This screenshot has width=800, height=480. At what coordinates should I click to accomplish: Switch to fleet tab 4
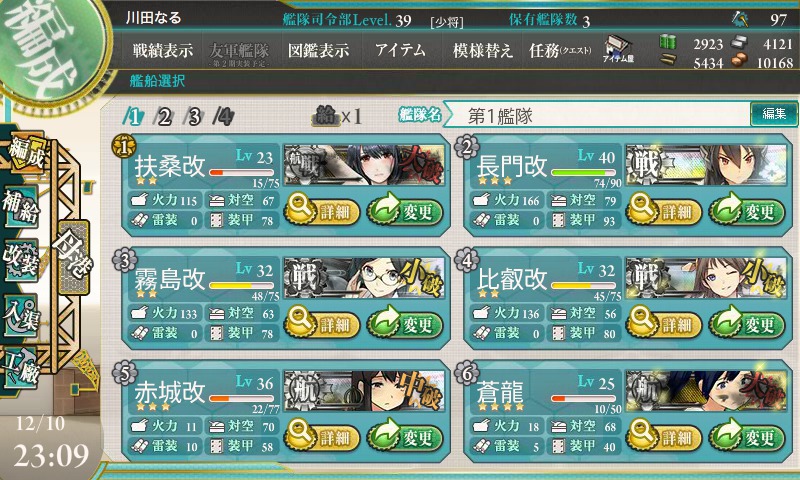pos(223,117)
